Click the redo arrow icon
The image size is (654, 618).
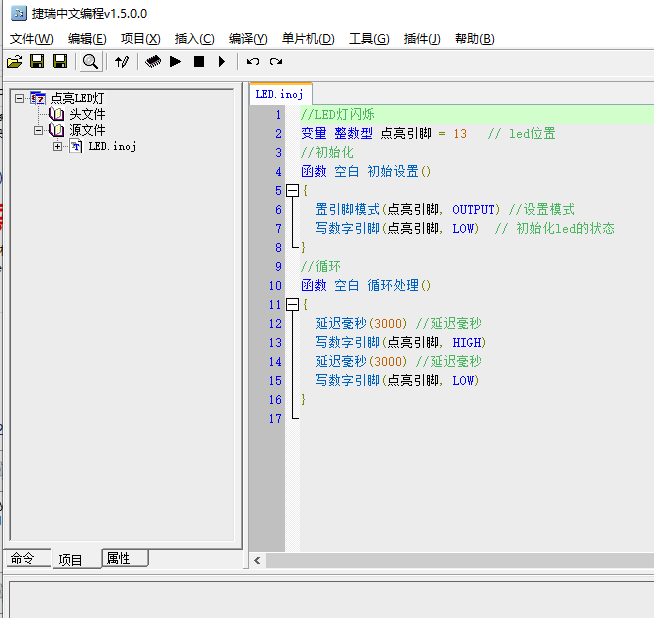click(x=275, y=62)
